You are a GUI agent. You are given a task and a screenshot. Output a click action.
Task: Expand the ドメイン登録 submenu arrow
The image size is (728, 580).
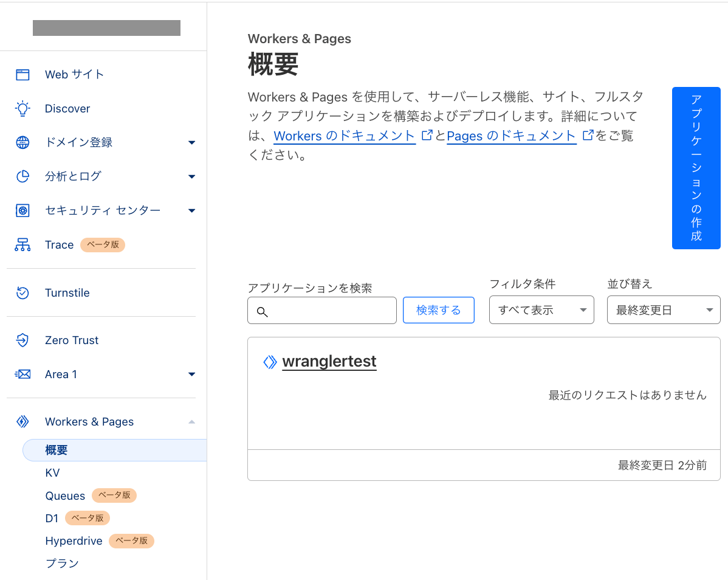(192, 142)
